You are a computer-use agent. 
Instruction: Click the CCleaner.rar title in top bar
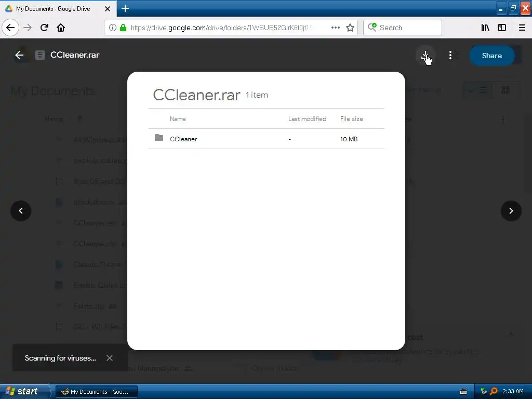pos(75,55)
